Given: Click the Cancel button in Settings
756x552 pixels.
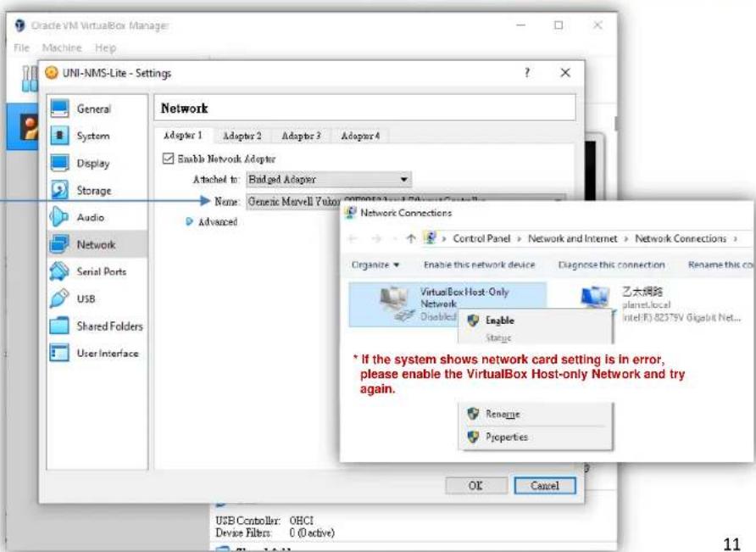Looking at the screenshot, I should 545,485.
